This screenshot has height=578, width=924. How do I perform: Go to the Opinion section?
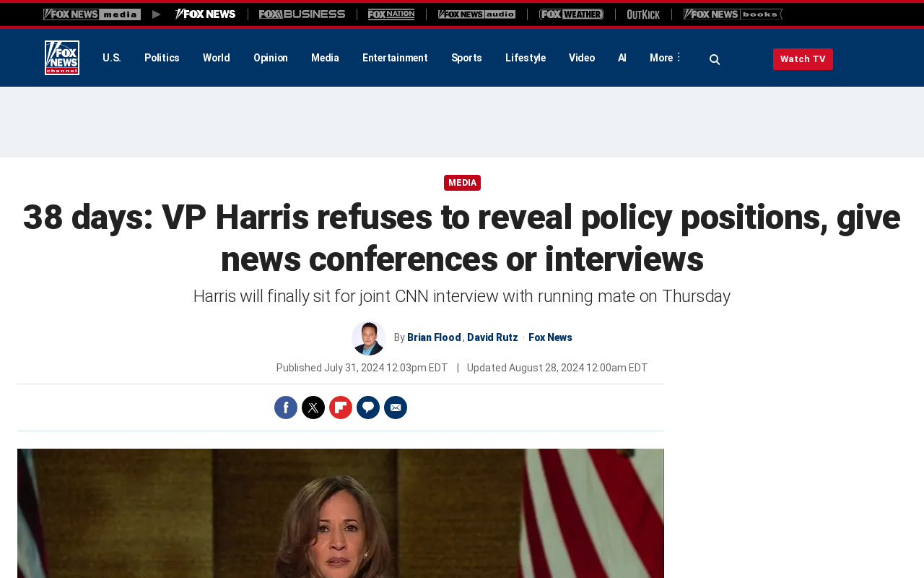(x=271, y=58)
